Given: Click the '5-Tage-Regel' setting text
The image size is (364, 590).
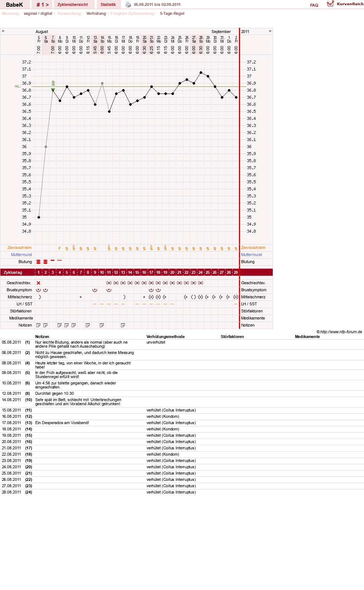Looking at the screenshot, I should (x=172, y=14).
